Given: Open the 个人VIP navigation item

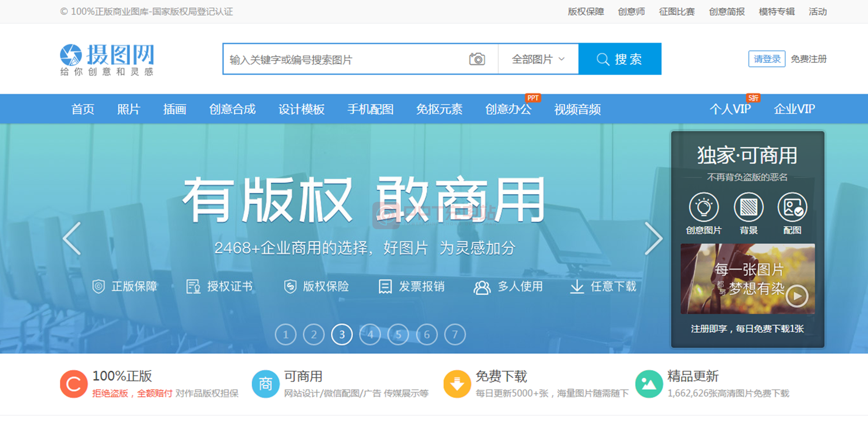Looking at the screenshot, I should pyautogui.click(x=730, y=109).
